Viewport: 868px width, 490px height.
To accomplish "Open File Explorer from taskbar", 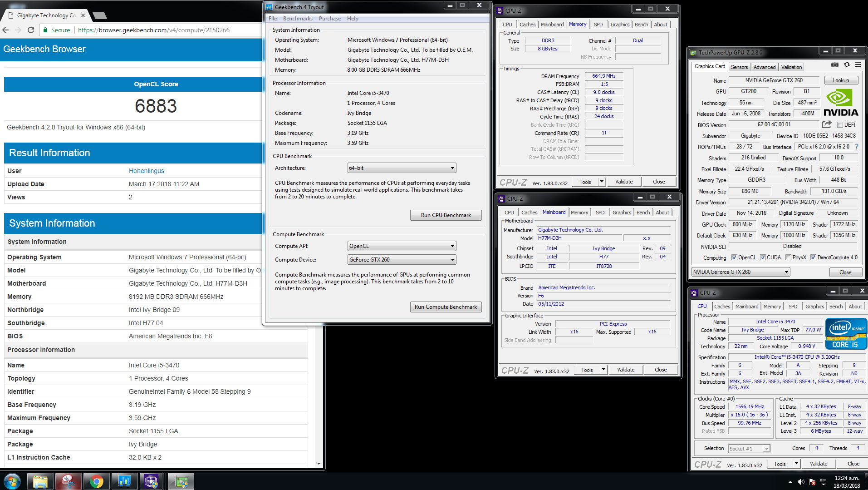I will (x=40, y=481).
